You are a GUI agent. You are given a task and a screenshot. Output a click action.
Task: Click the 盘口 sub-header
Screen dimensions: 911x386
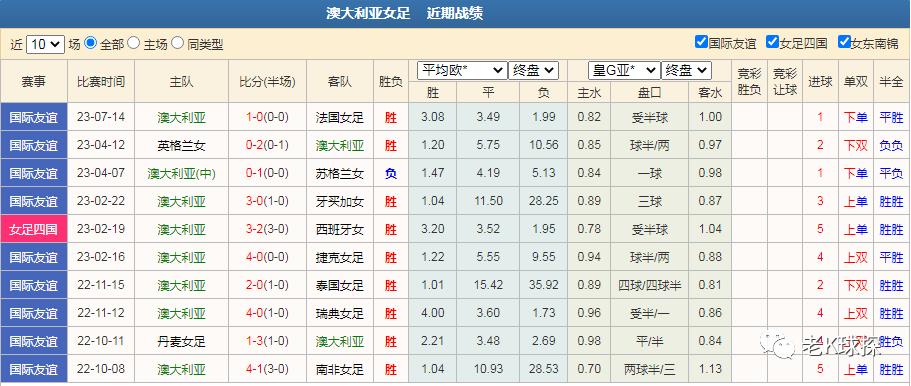pos(650,92)
